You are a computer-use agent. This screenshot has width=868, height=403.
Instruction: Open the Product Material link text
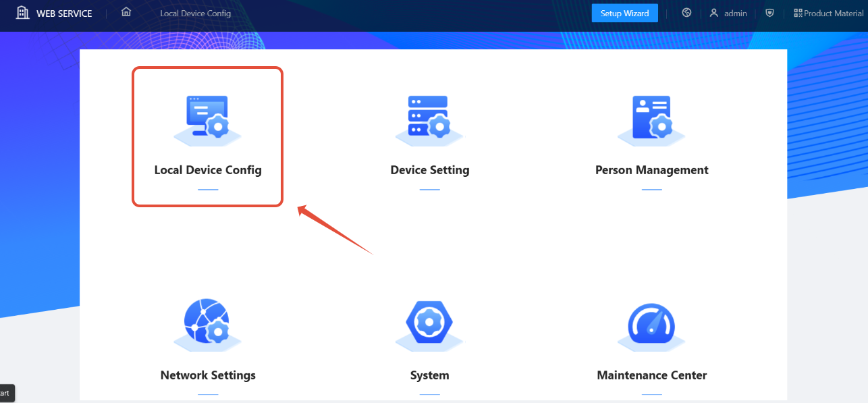pos(834,14)
